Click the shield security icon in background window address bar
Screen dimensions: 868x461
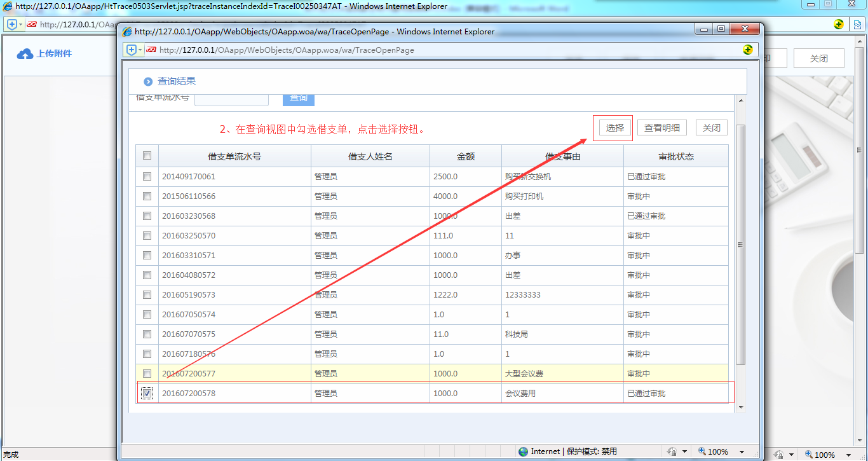[12, 24]
